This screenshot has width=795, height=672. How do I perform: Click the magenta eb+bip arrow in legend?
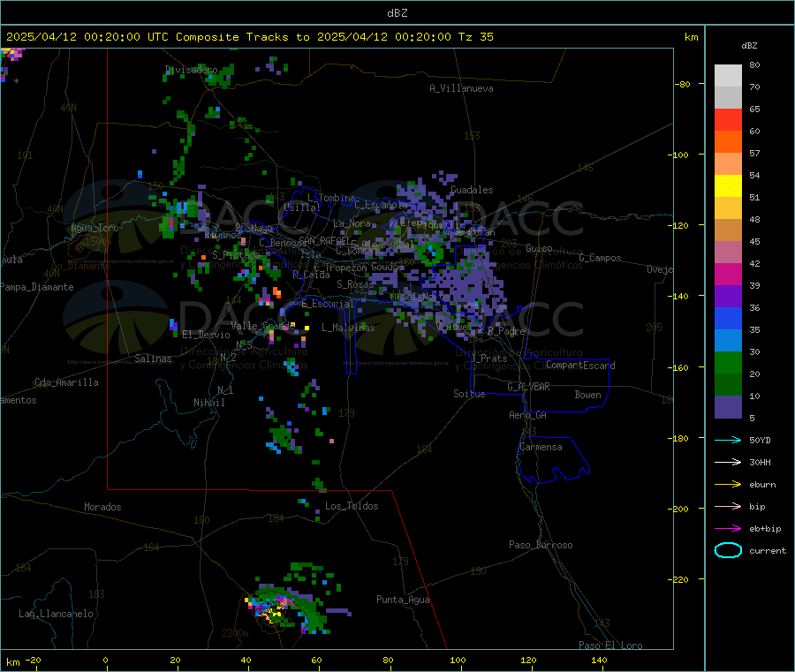(x=728, y=528)
